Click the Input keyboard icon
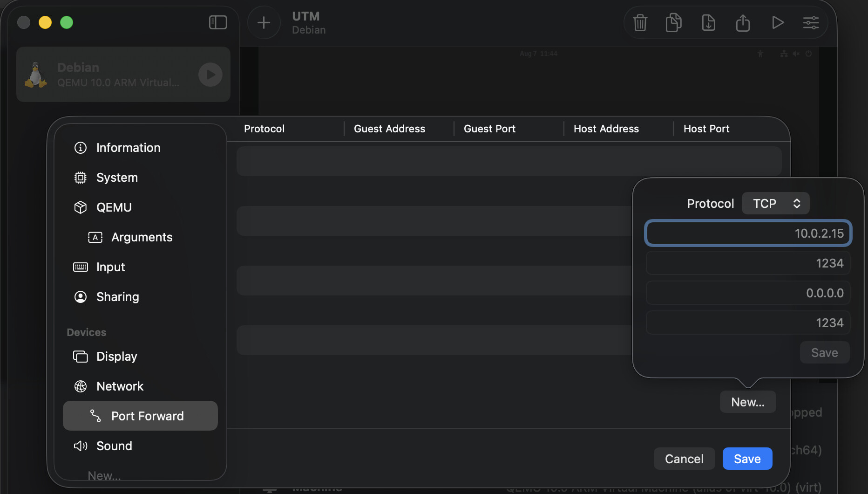 [x=81, y=267]
